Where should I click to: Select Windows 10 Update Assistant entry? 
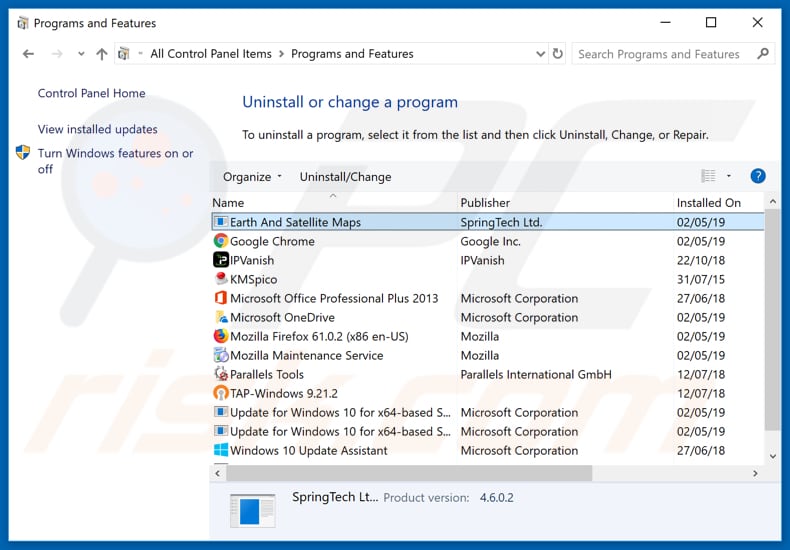(308, 451)
